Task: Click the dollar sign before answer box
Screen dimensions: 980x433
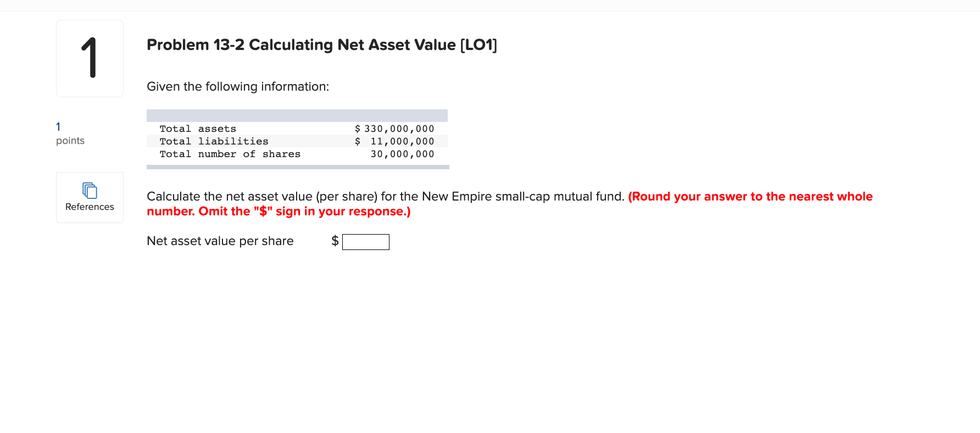Action: pos(335,241)
